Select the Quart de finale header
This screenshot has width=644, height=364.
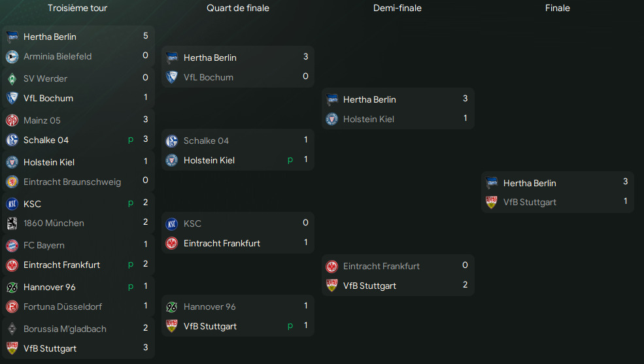point(238,8)
